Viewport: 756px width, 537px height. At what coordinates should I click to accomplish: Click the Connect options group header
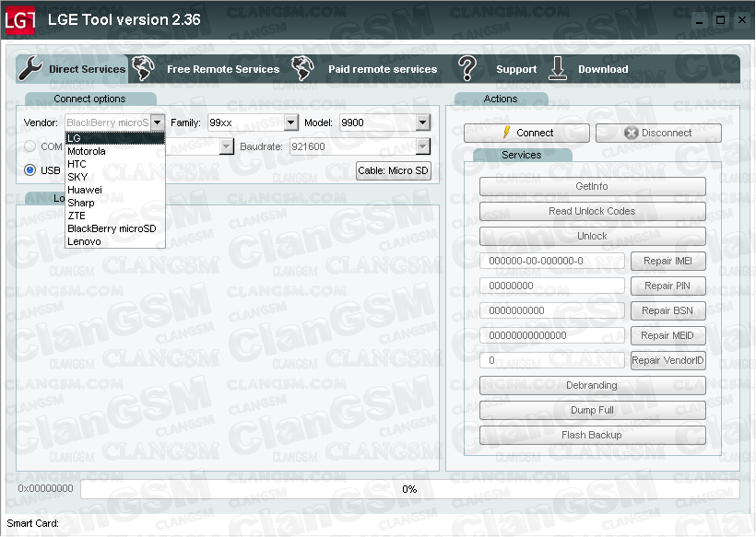(90, 99)
